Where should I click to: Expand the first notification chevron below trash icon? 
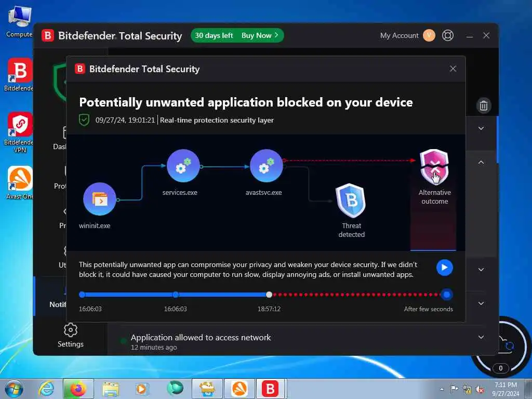[481, 128]
